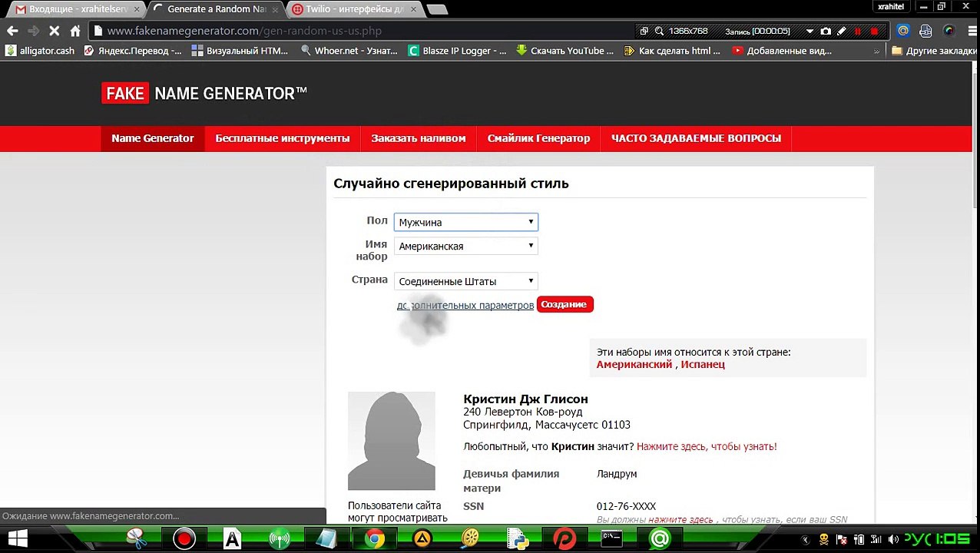The image size is (980, 553).
Task: Click the Fake Name Generator logo
Action: (x=204, y=94)
